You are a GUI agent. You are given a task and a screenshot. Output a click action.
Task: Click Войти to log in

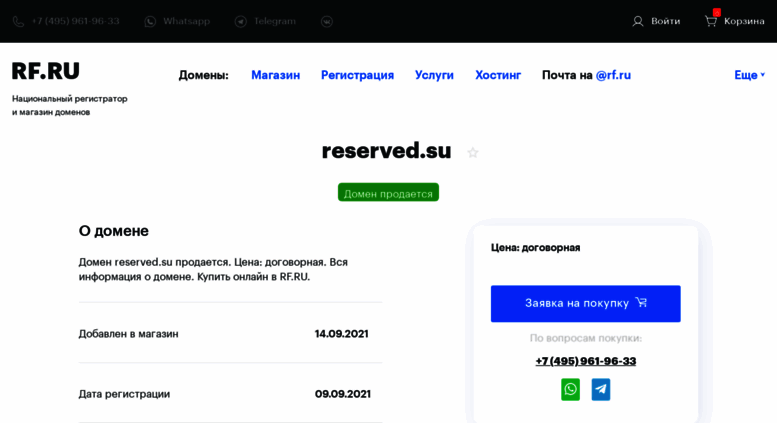(x=666, y=21)
